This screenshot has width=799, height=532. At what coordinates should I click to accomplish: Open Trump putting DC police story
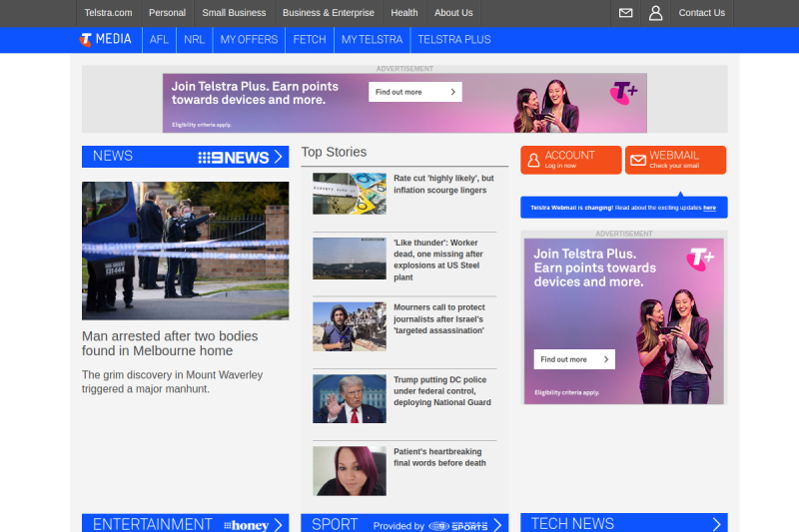click(441, 391)
